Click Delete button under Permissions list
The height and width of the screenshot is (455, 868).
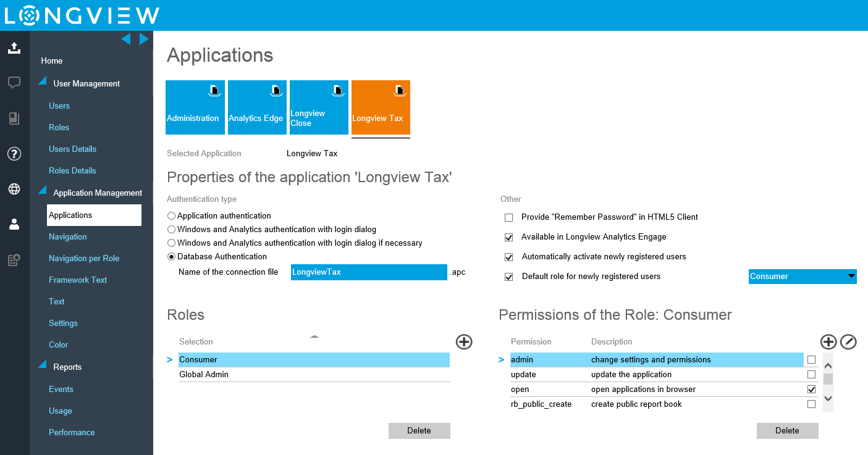tap(787, 431)
